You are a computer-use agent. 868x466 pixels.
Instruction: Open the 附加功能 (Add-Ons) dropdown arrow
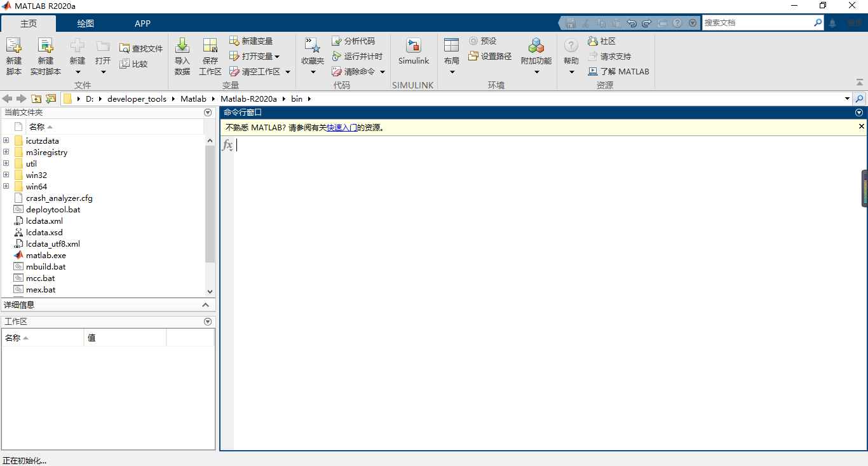click(536, 72)
